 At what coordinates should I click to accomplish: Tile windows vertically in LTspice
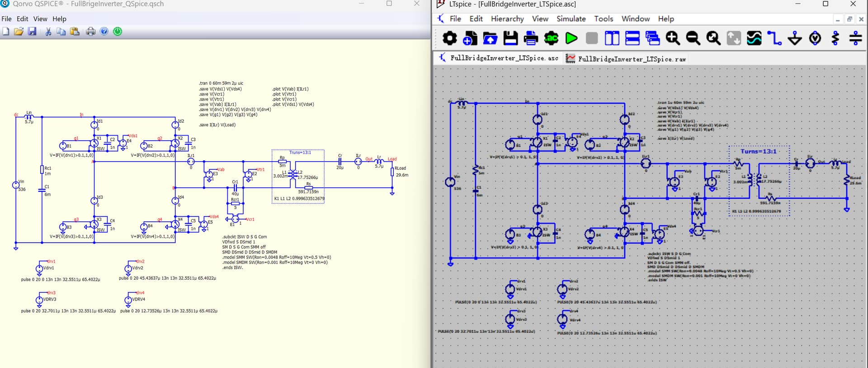(x=612, y=38)
